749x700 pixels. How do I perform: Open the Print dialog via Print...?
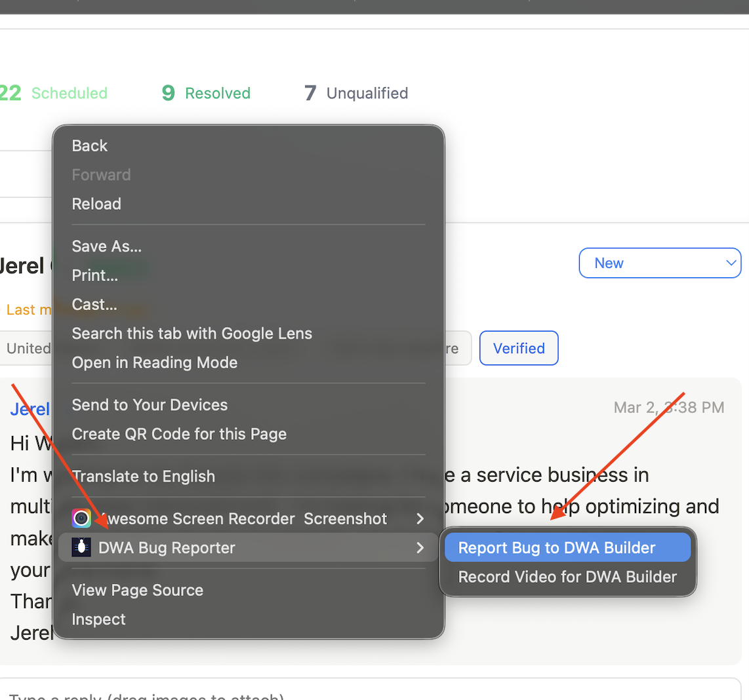(94, 275)
